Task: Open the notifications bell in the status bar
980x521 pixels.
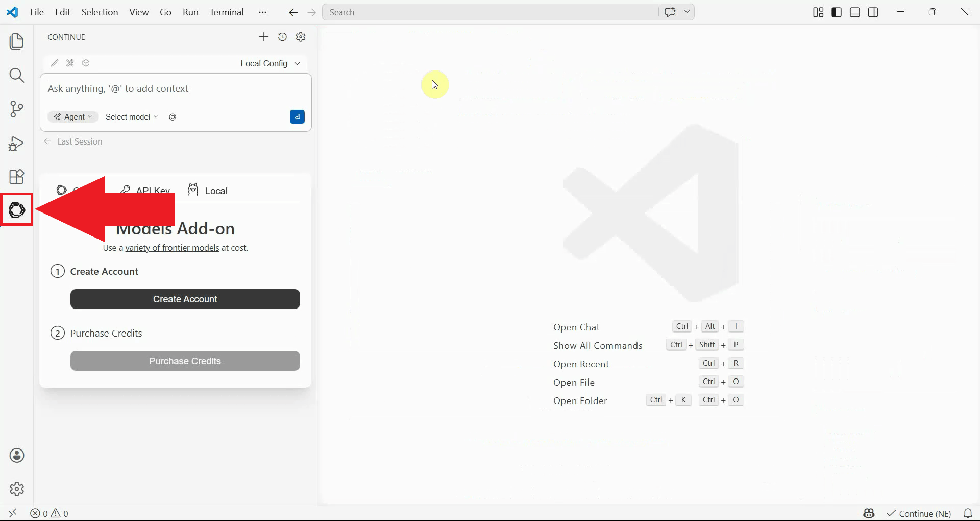Action: [x=968, y=513]
